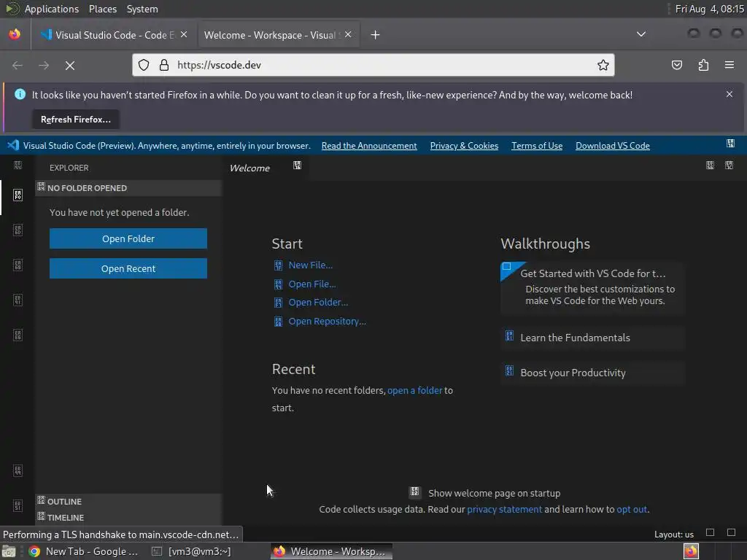
Task: Click first workspace switcher square at bottom right
Action: [x=710, y=532]
